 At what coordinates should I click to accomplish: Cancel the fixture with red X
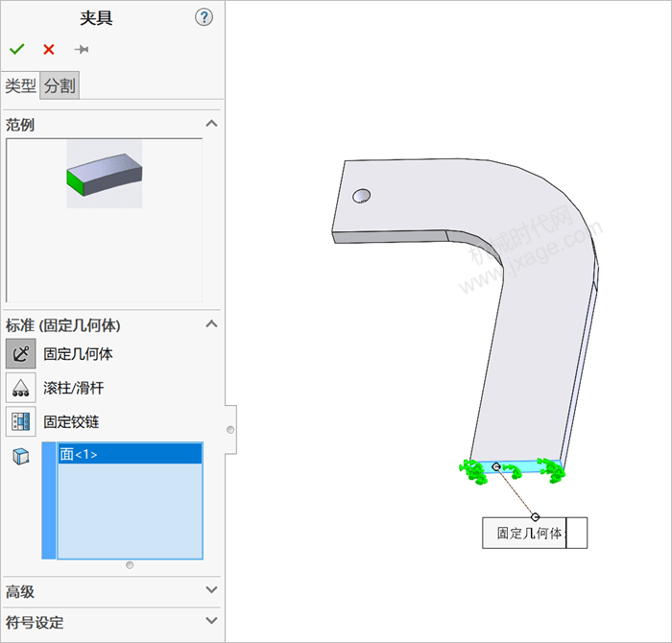click(49, 49)
